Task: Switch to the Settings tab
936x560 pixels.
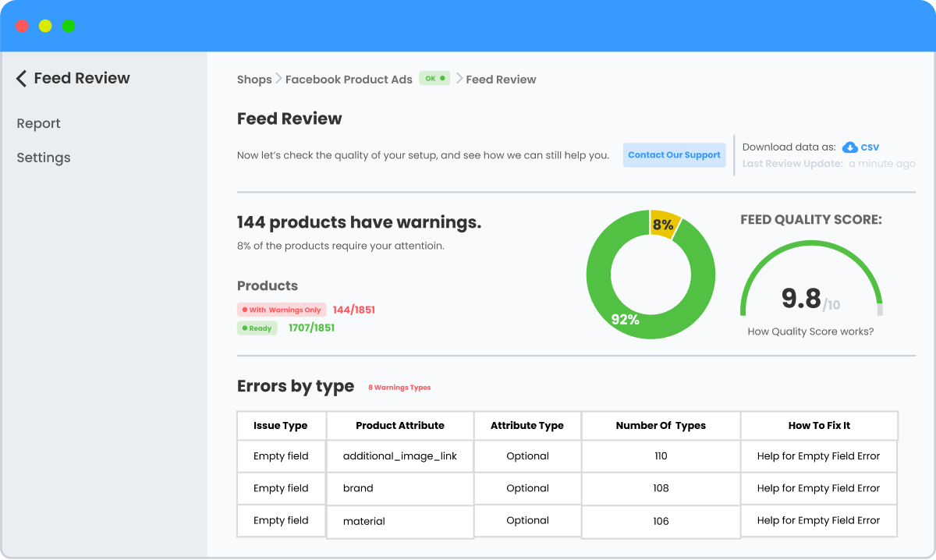Action: pyautogui.click(x=43, y=158)
